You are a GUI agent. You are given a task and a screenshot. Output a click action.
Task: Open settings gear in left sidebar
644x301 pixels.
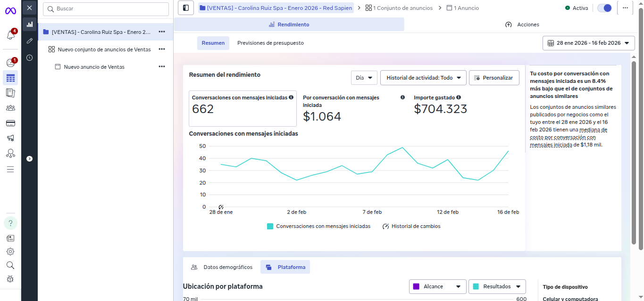click(10, 252)
